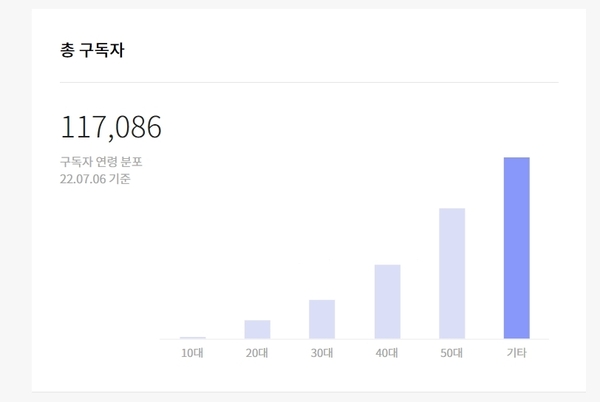This screenshot has width=600, height=402.
Task: Select the 기타 axis label
Action: [517, 353]
